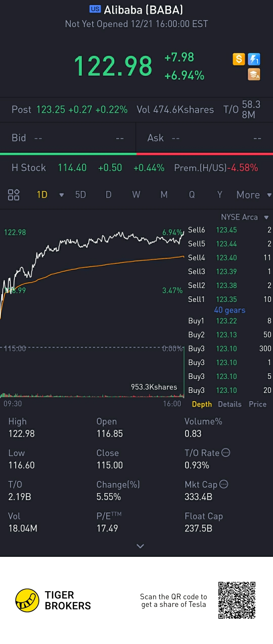Tap Buy2 price 123.13
Screen dimensions: 273x644
pyautogui.click(x=226, y=335)
